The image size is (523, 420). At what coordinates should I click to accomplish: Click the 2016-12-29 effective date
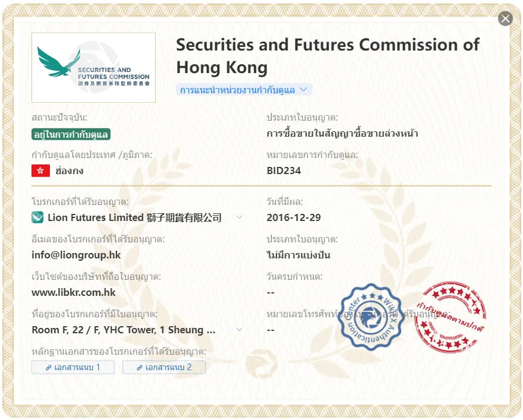tap(294, 217)
